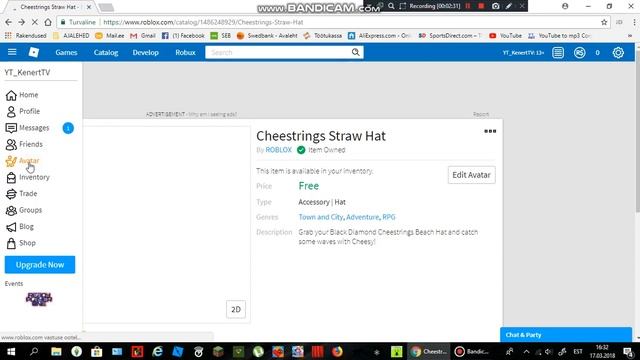
Task: Open Groups in sidebar
Action: pyautogui.click(x=24, y=210)
